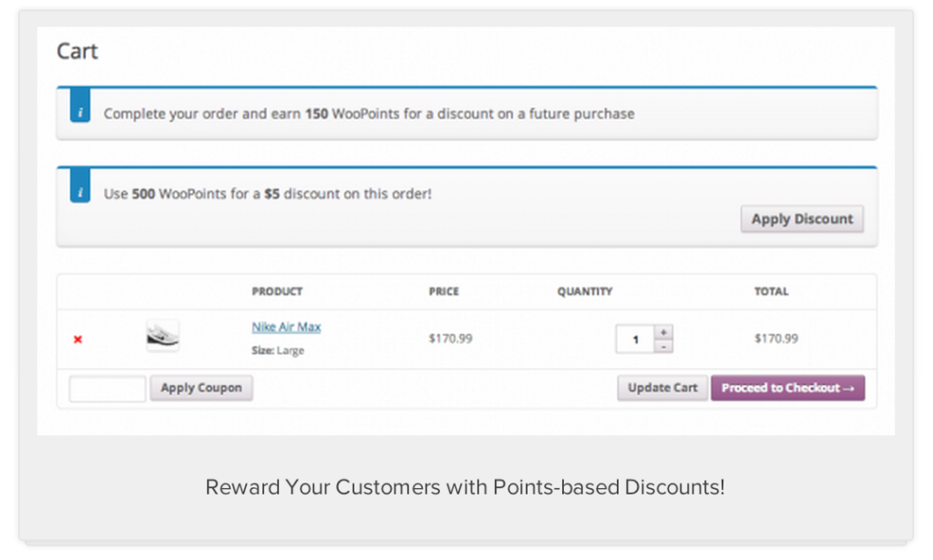The width and height of the screenshot is (933, 560).
Task: Click the PRODUCT column header
Action: click(277, 291)
